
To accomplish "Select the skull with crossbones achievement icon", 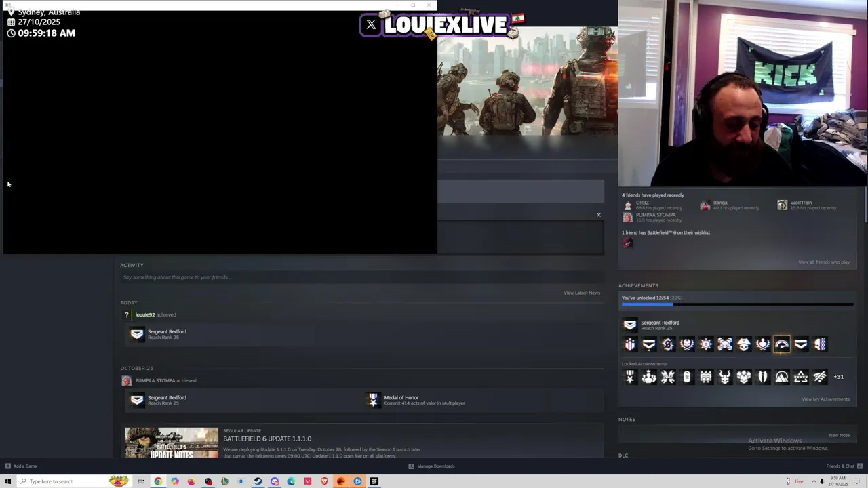I will (725, 344).
